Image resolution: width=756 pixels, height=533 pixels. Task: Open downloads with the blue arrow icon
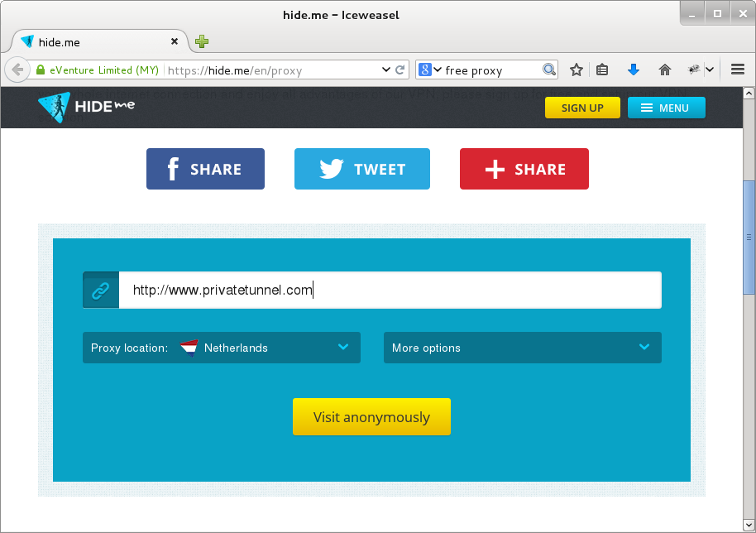(634, 70)
